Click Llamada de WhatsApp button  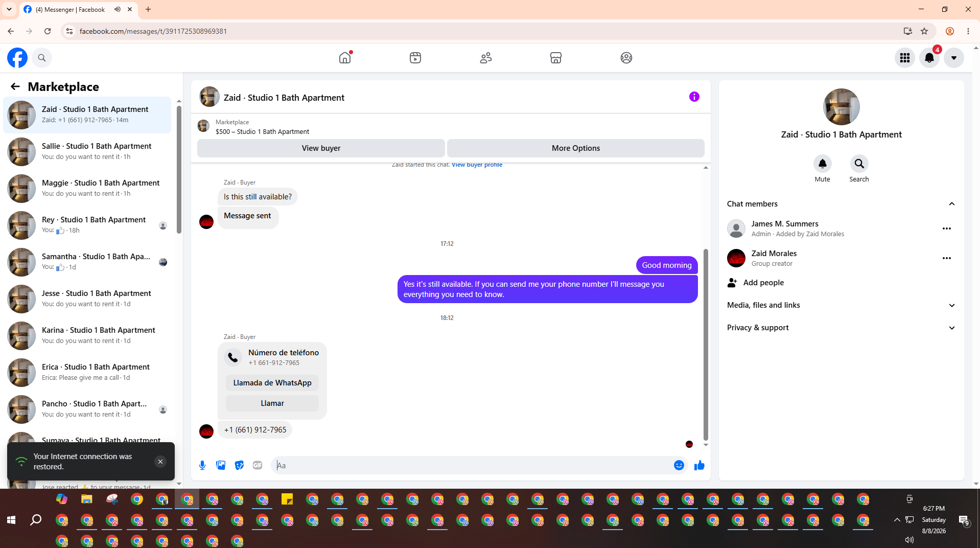pyautogui.click(x=272, y=383)
